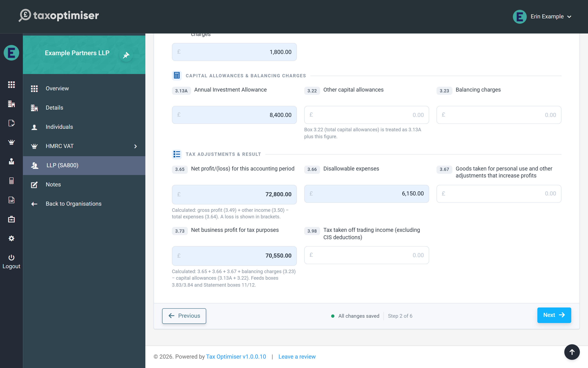Image resolution: width=588 pixels, height=368 pixels.
Task: Pin the Example Partners LLP sidebar
Action: click(x=126, y=55)
